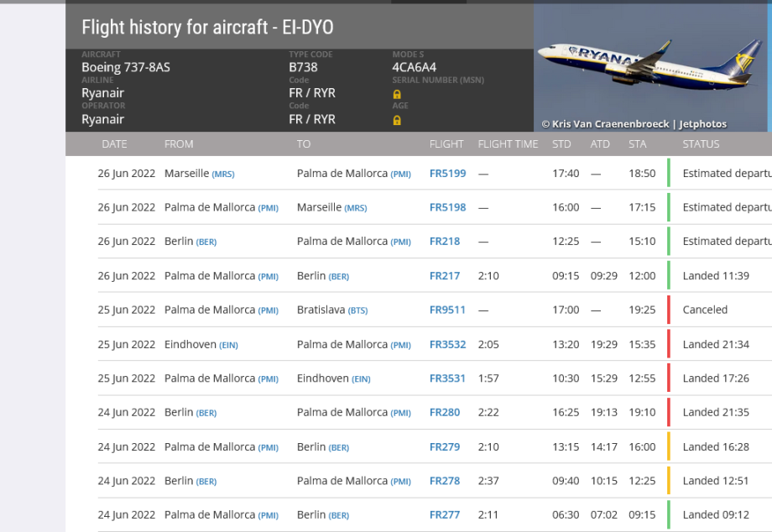
Task: Open flight FR218 details
Action: [445, 242]
